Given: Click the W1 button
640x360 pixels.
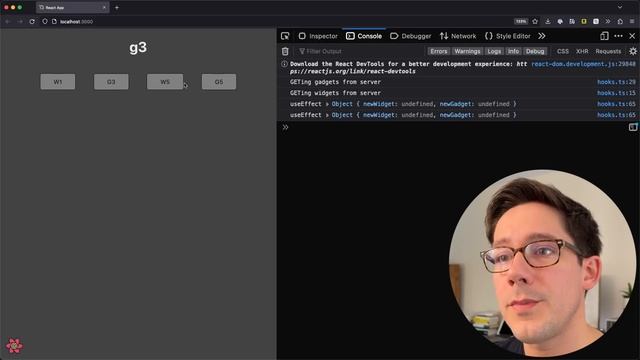Looking at the screenshot, I should pyautogui.click(x=58, y=82).
